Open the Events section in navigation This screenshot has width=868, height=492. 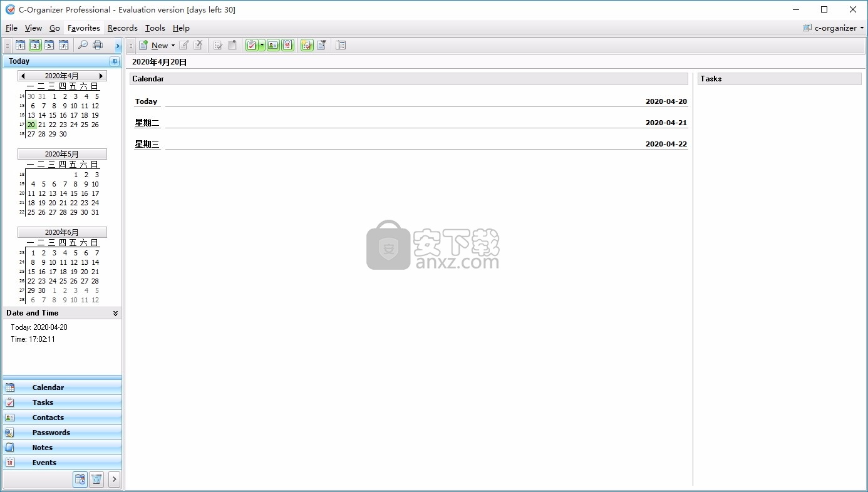tap(62, 463)
